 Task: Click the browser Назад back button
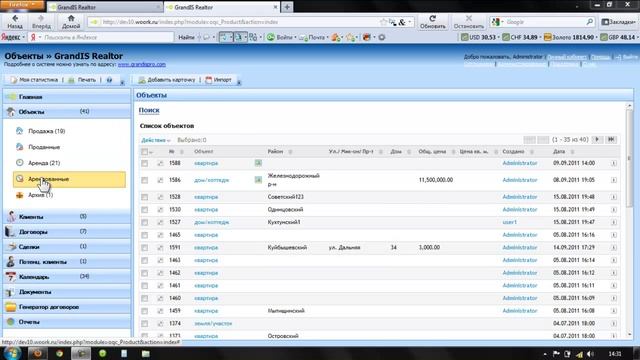(15, 22)
